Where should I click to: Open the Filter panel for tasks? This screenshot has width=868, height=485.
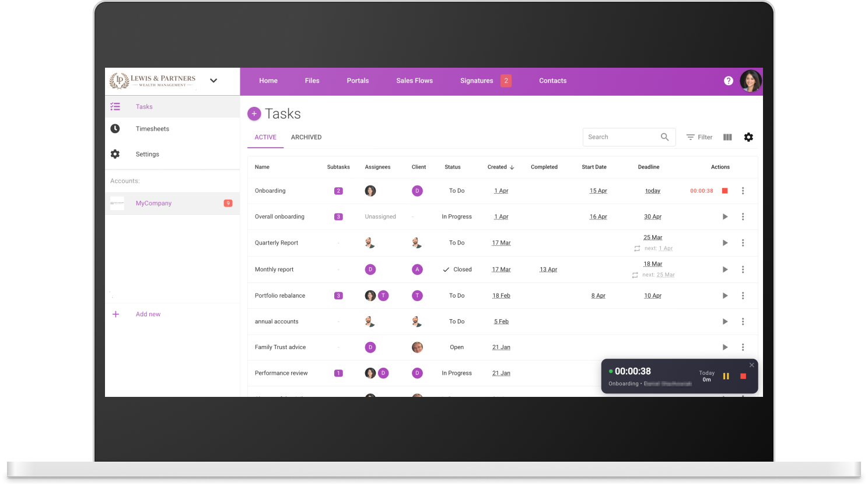pos(699,137)
